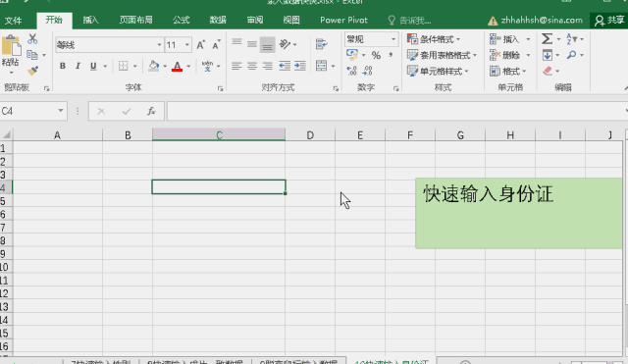
Task: Decrease the indent
Action: tap(285, 66)
